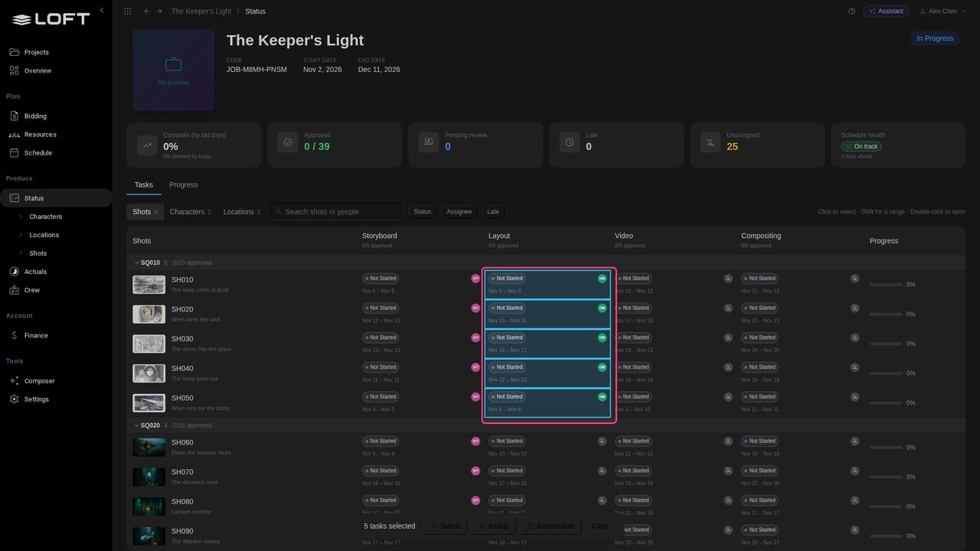Open the Alex Chen user menu
Screen dimensions: 980x551
click(942, 11)
